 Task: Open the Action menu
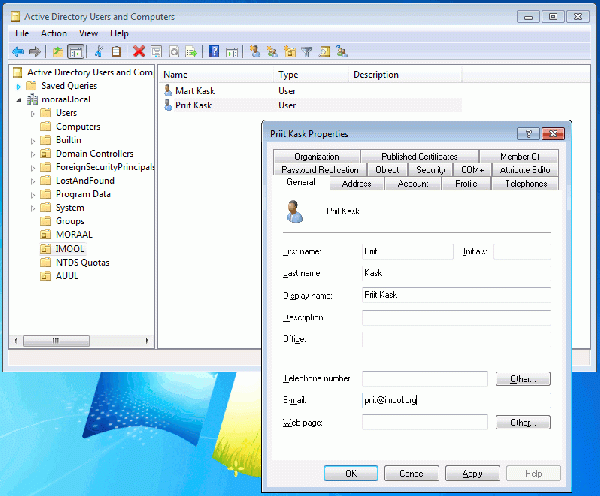pos(54,33)
